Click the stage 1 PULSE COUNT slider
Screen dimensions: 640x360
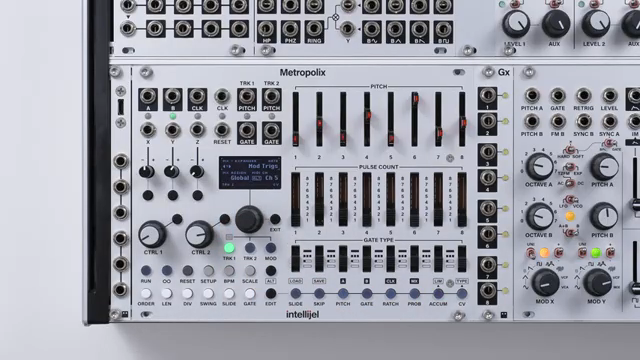[x=296, y=199]
